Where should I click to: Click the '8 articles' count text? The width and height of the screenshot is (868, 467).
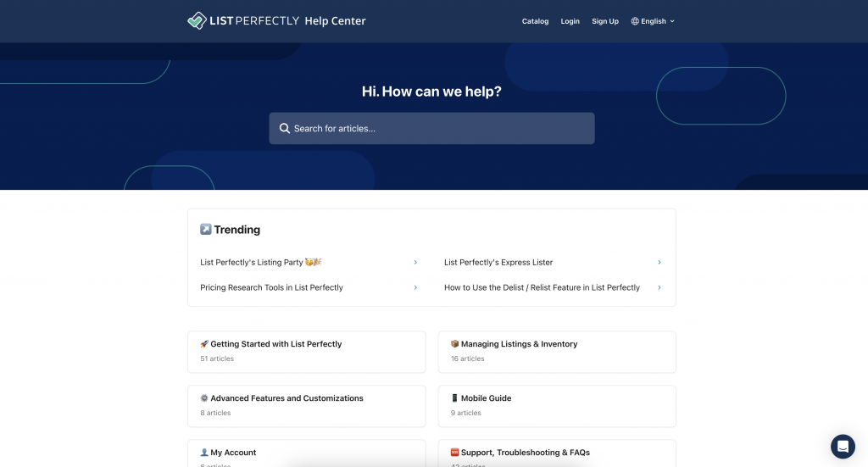(215, 413)
